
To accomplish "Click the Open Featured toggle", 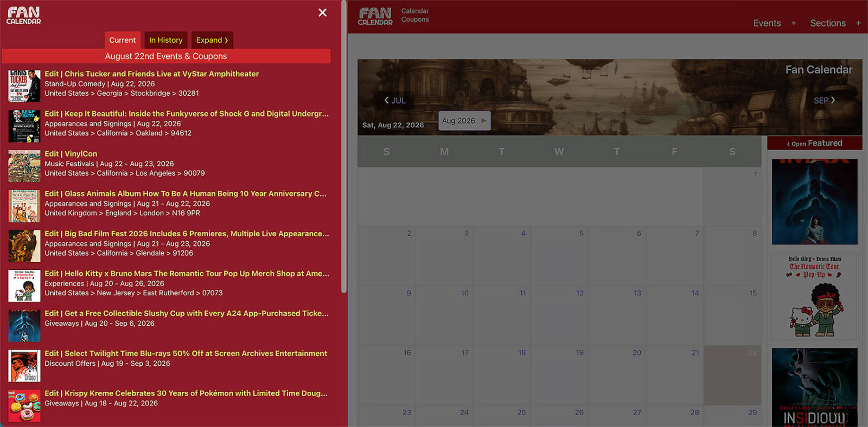I will [x=815, y=143].
